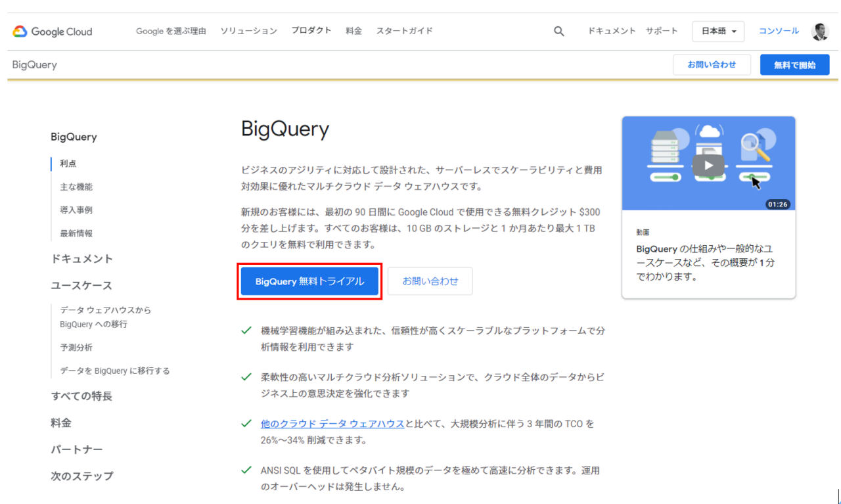The image size is (841, 504).
Task: Open the コンソール link
Action: pyautogui.click(x=779, y=31)
